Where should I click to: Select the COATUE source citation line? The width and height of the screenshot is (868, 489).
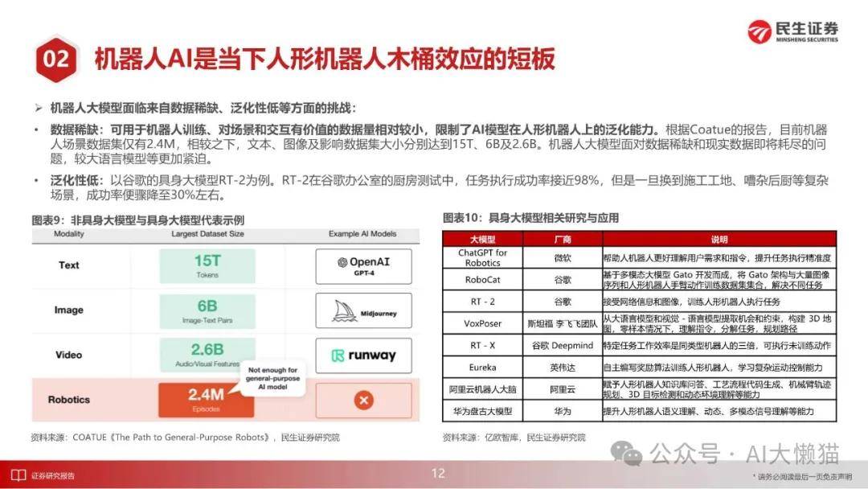pyautogui.click(x=186, y=438)
